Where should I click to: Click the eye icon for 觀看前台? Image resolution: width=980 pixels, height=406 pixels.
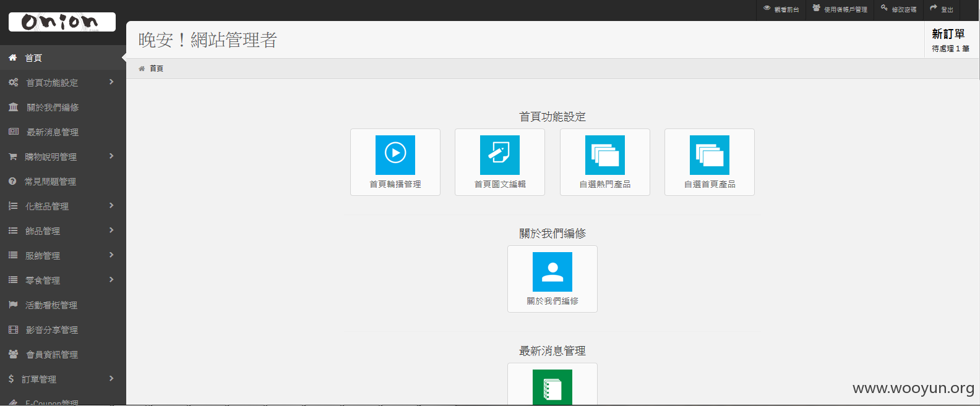(767, 9)
